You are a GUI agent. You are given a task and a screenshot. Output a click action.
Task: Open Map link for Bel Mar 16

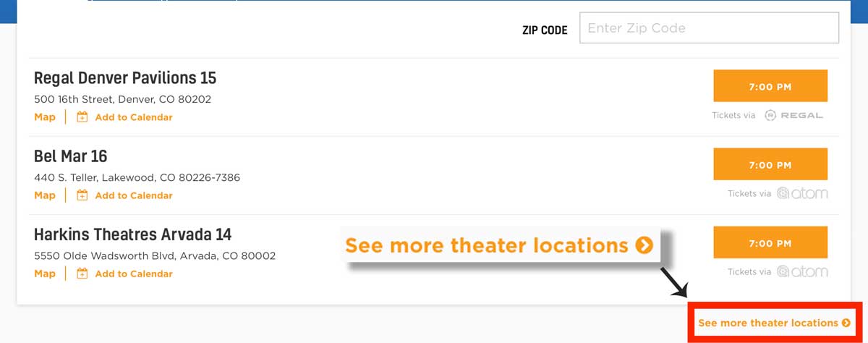click(45, 195)
